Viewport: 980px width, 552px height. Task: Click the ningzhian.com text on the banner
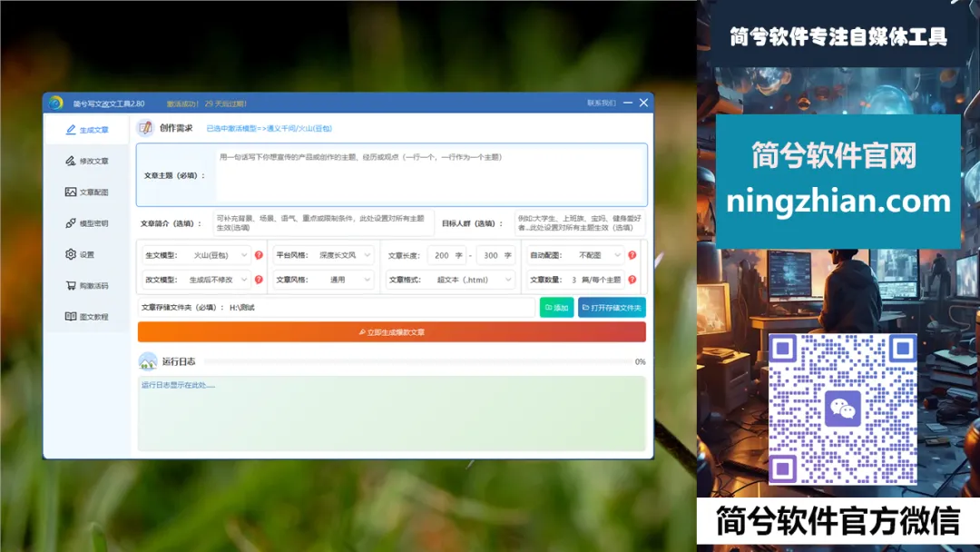coord(838,202)
